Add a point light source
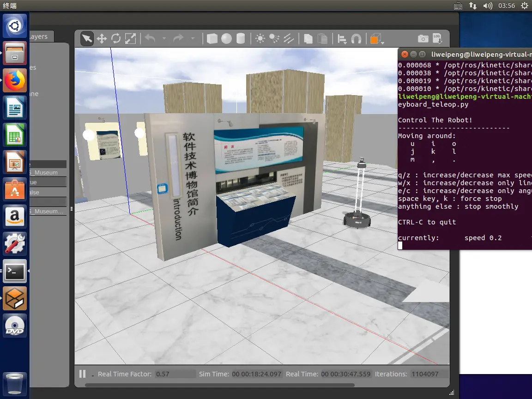 (x=260, y=39)
